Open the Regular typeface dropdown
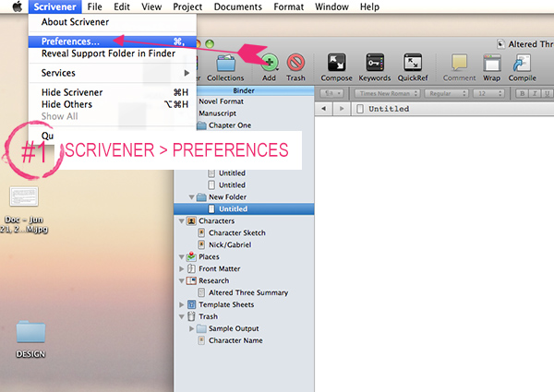This screenshot has width=554, height=392. tap(446, 93)
